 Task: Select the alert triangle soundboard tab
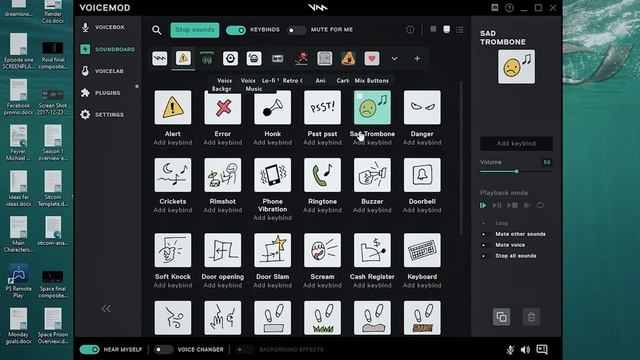tap(183, 58)
